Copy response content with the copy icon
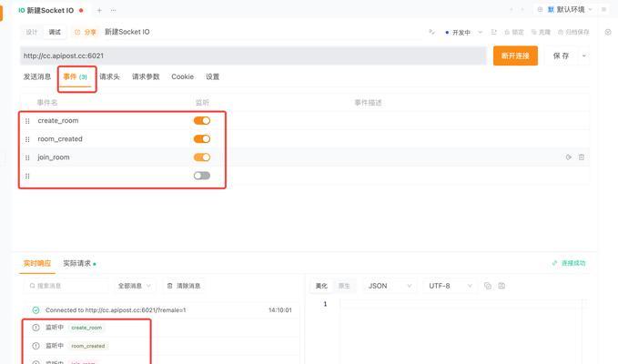This screenshot has height=364, width=618. pyautogui.click(x=488, y=286)
